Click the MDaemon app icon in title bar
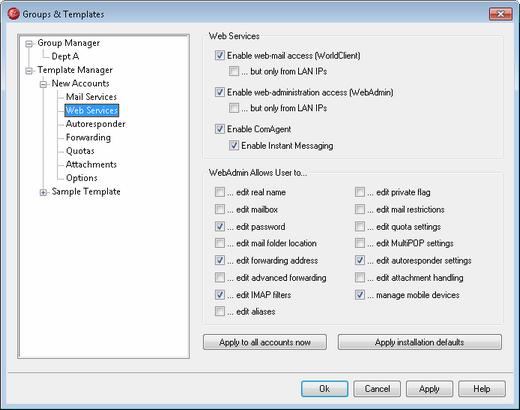520x410 pixels. [14, 14]
